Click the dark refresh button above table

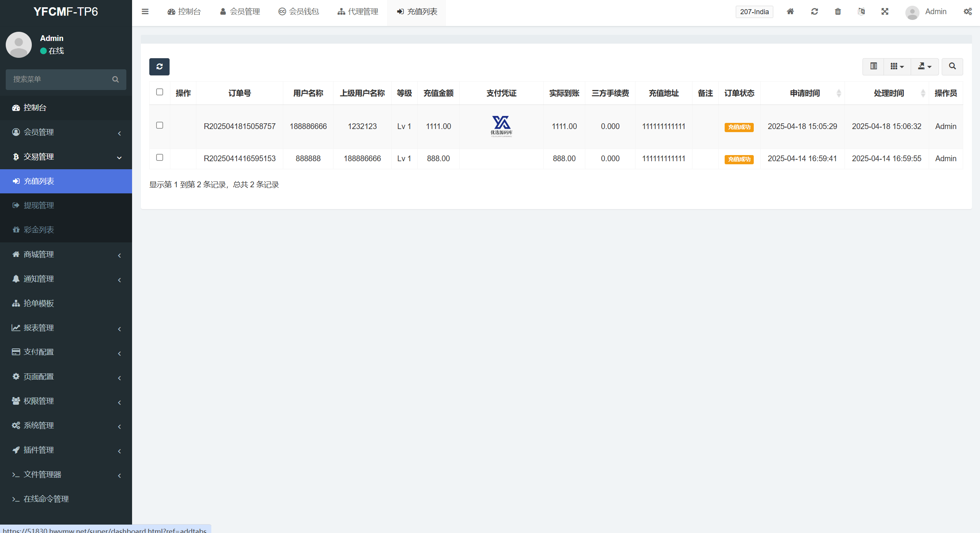(159, 67)
